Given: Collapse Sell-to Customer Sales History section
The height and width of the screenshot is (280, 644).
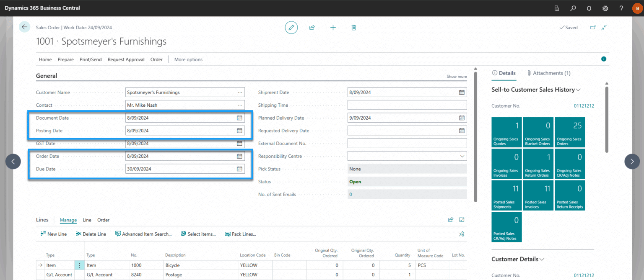Looking at the screenshot, I should click(x=579, y=90).
